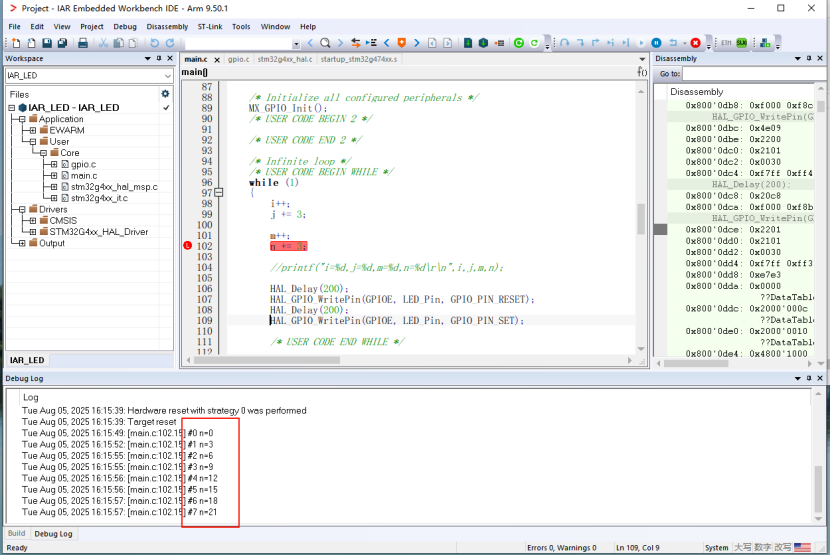
Task: Open the toolbar search box dropdown arrow
Action: coord(296,43)
